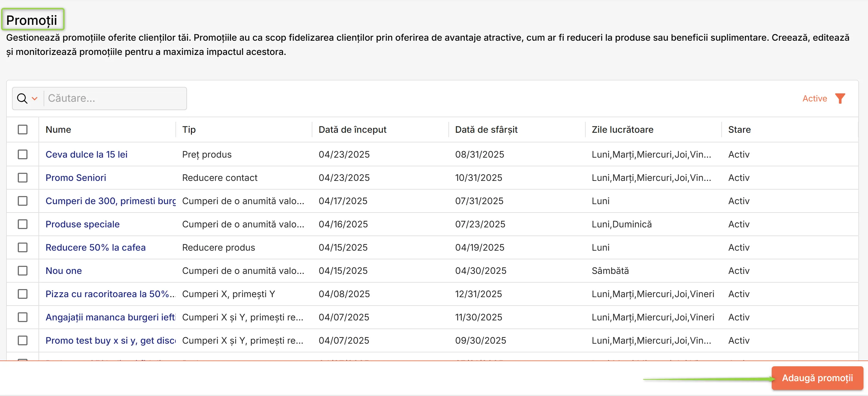
Task: Check the Ceva dulce la 15 lei row
Action: pos(23,154)
